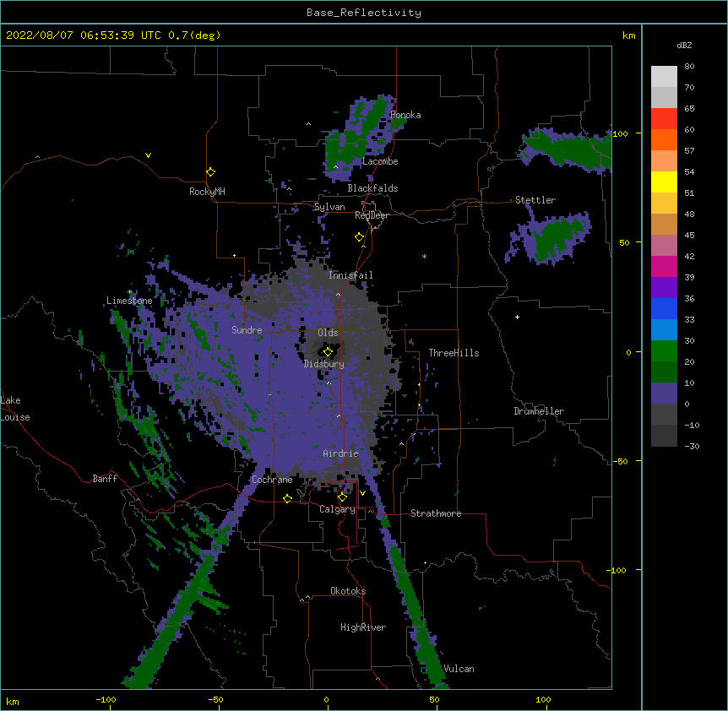Pick the light gray 80 dBZ swatch
Screen dimensions: 728x711
(x=664, y=77)
